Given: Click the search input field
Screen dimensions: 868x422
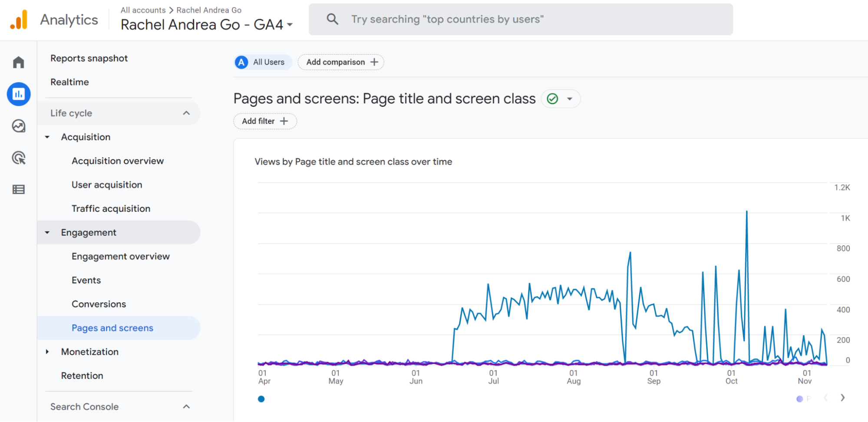Looking at the screenshot, I should [x=521, y=19].
